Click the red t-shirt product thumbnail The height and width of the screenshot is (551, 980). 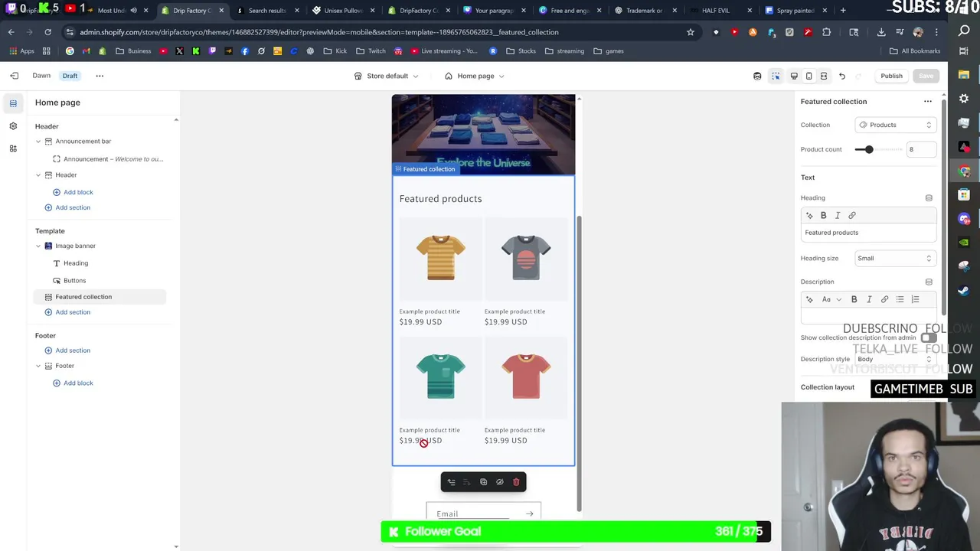click(x=526, y=377)
